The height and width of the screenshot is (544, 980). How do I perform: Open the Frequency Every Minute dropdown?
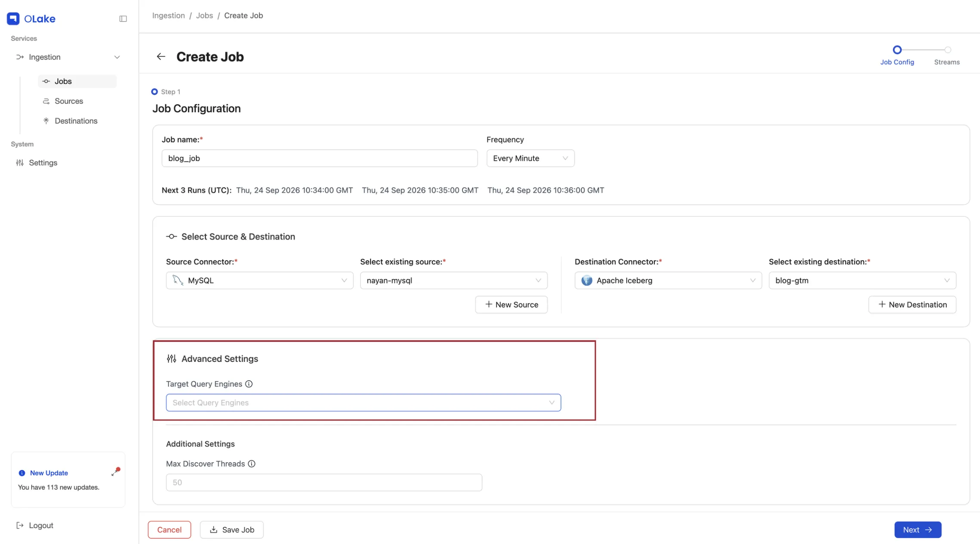pos(530,158)
